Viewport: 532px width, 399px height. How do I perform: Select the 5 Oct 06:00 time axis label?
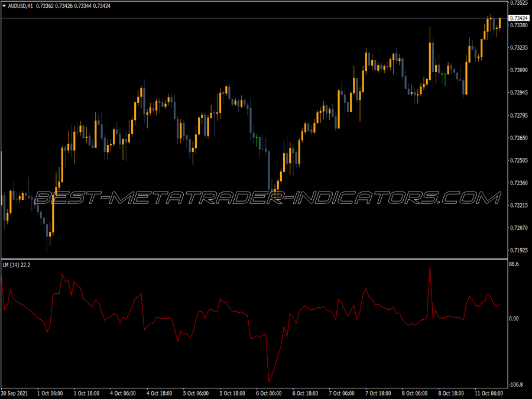196,393
